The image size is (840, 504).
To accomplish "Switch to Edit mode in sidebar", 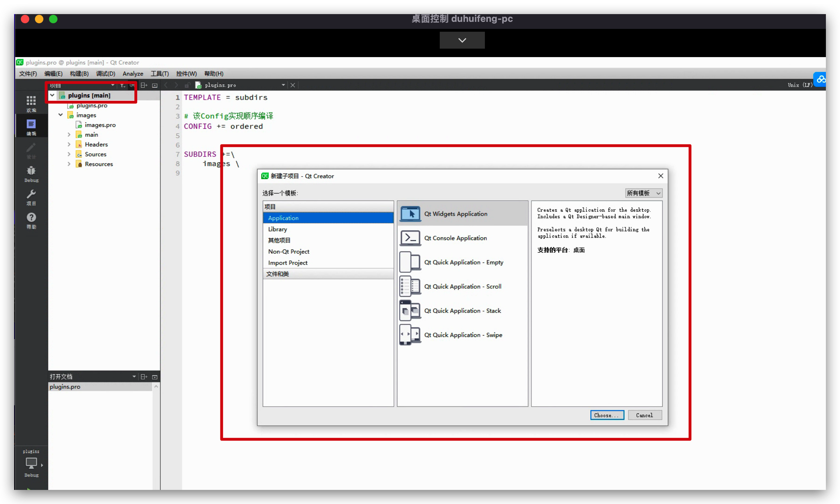I will pos(31,127).
